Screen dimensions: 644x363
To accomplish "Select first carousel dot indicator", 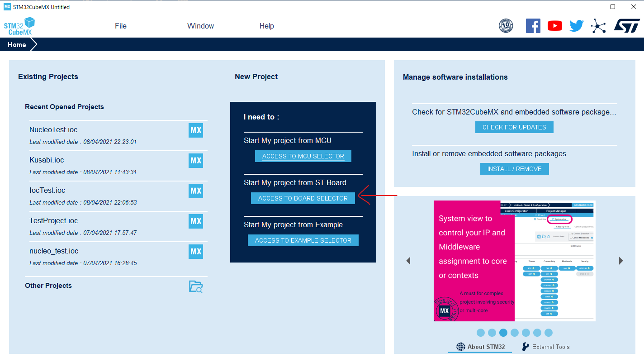I will coord(481,333).
